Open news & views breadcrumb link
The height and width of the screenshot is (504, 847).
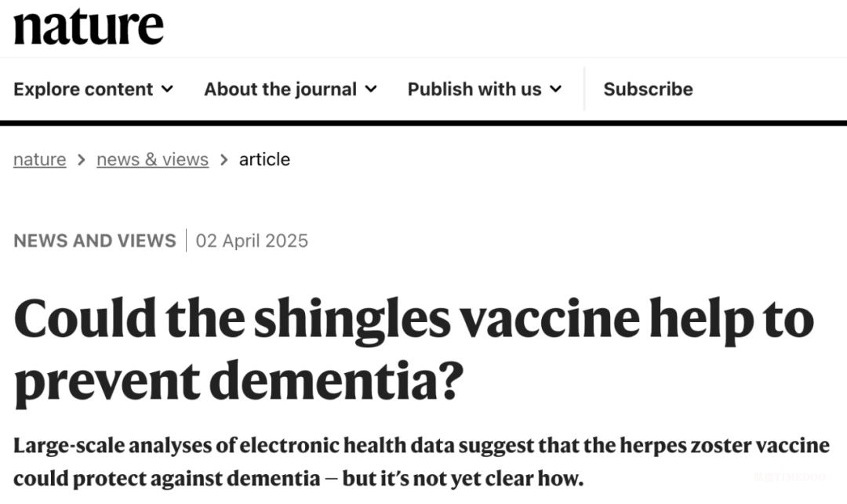[x=152, y=159]
